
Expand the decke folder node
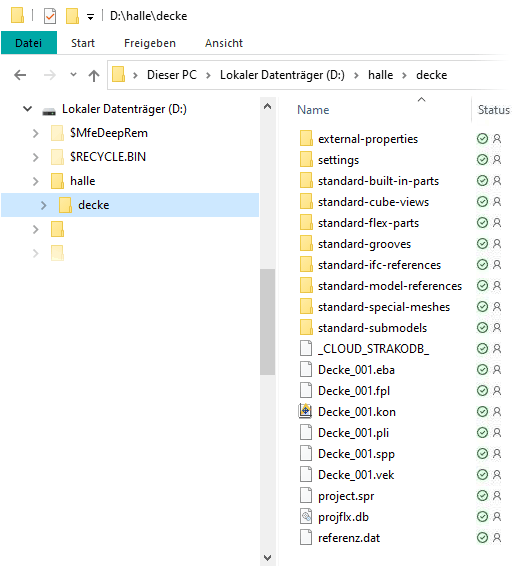[43, 205]
